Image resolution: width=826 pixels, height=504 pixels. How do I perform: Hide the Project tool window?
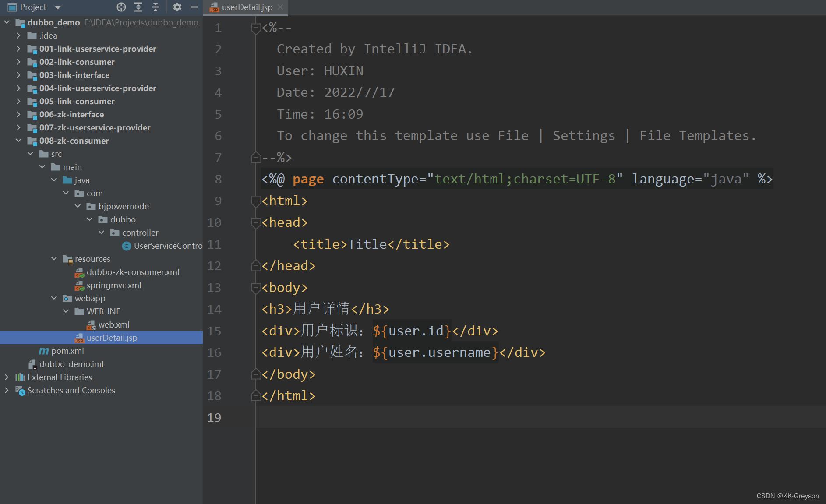194,7
